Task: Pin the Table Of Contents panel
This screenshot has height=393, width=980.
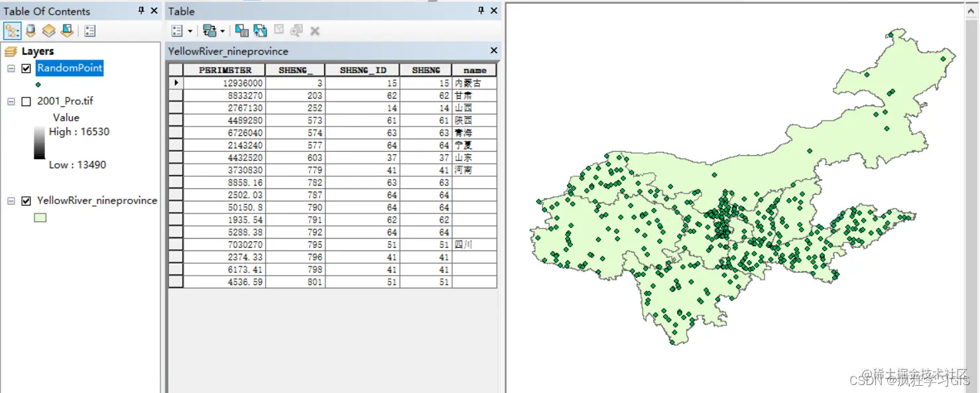Action: pos(141,11)
